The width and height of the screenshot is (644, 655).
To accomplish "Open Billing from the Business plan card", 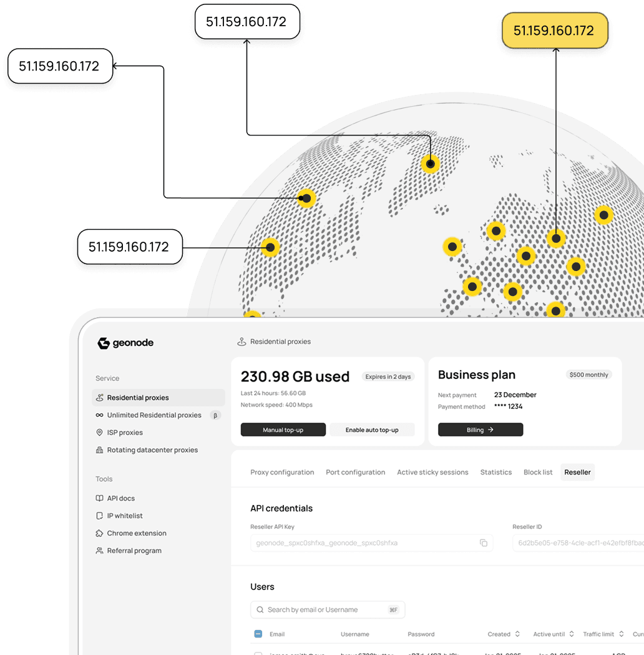I will pos(481,430).
